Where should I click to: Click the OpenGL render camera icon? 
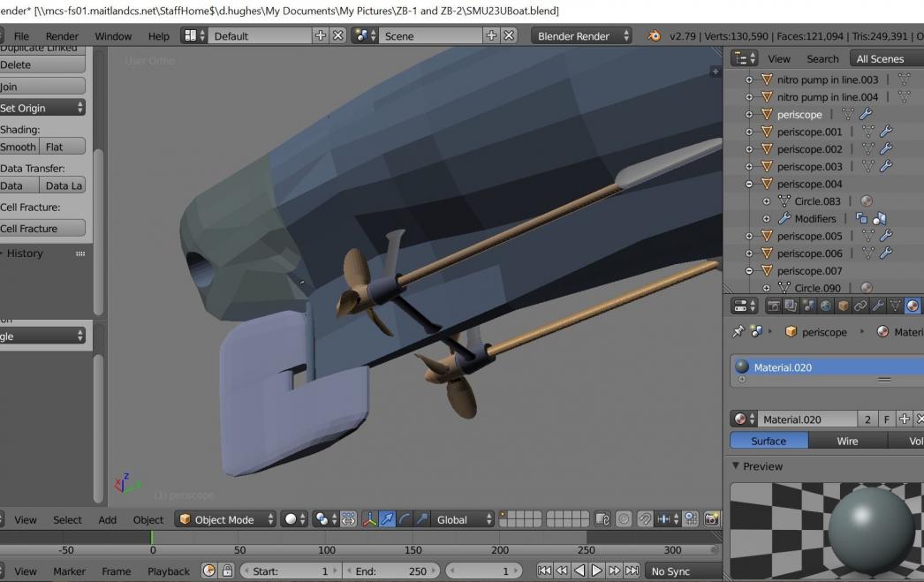712,520
